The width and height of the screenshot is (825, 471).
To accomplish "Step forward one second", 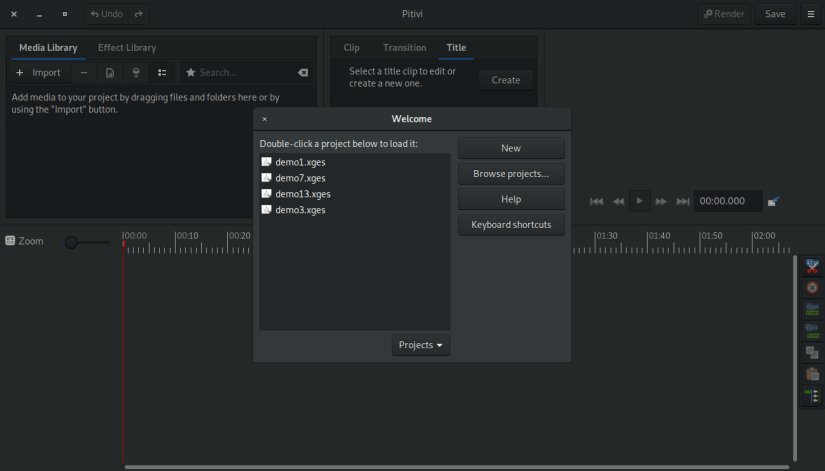I will (x=661, y=201).
